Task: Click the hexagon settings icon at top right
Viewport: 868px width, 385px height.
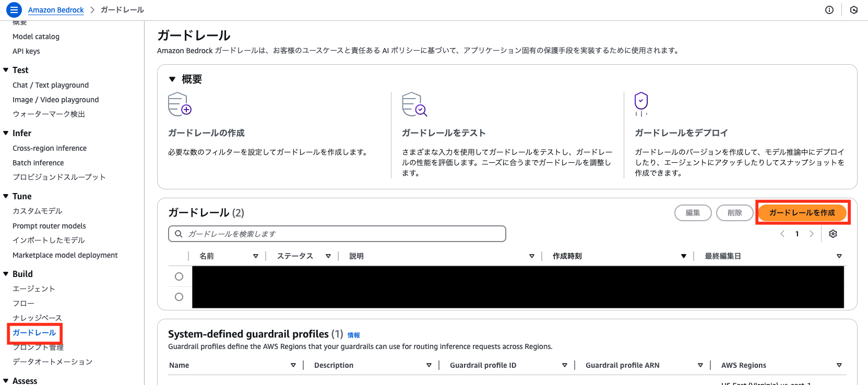Action: (854, 10)
